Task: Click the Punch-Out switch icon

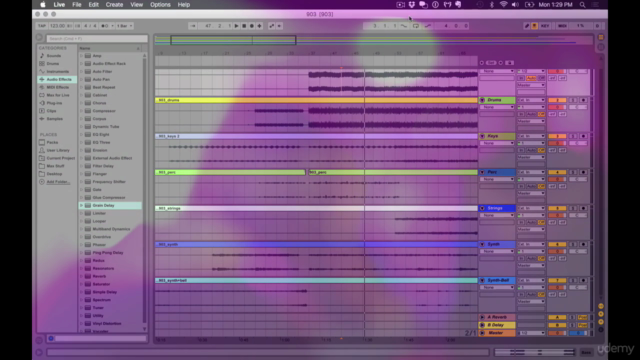Action: coord(428,26)
